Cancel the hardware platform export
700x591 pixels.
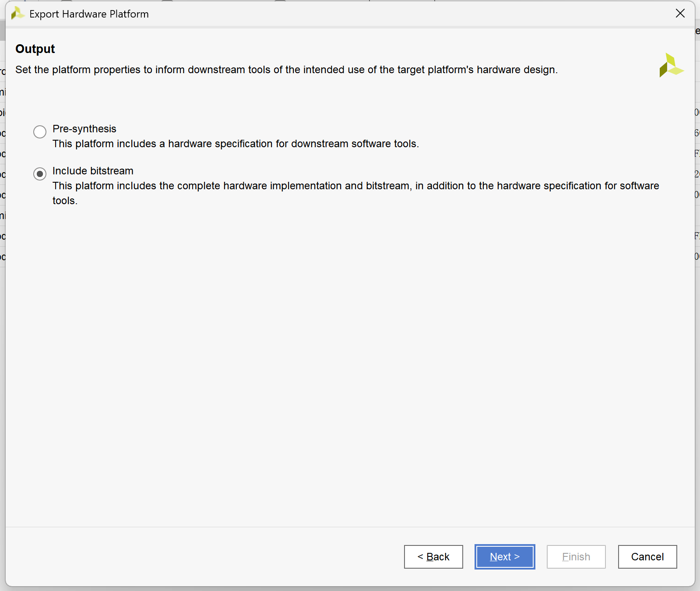pos(647,557)
